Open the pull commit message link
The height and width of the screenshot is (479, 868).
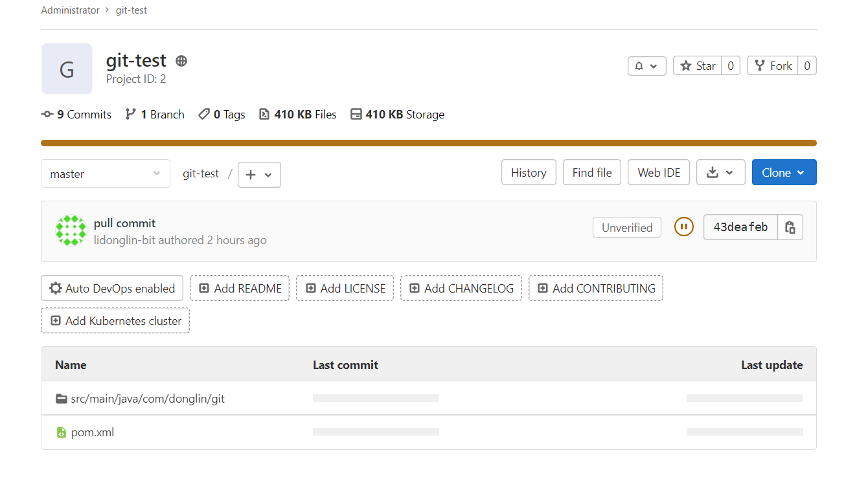pyautogui.click(x=124, y=223)
